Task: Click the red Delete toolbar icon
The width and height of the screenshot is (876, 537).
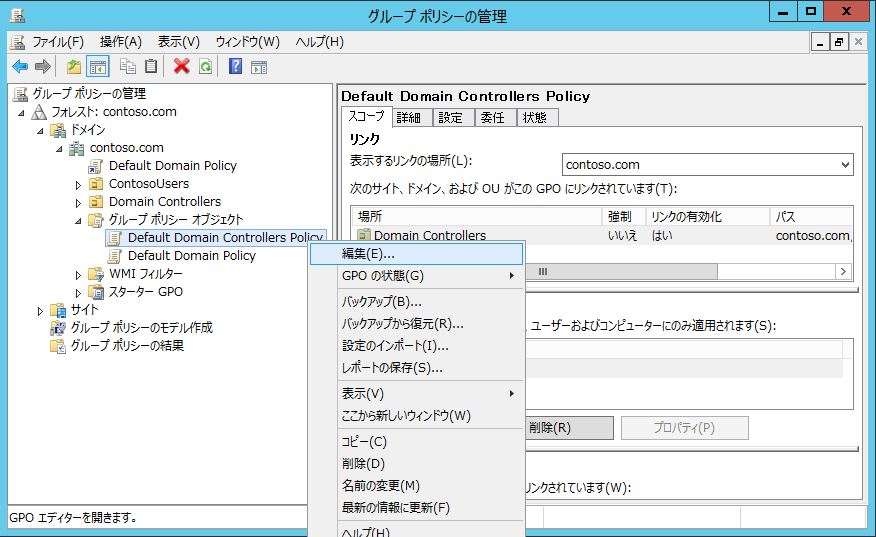Action: click(x=181, y=66)
